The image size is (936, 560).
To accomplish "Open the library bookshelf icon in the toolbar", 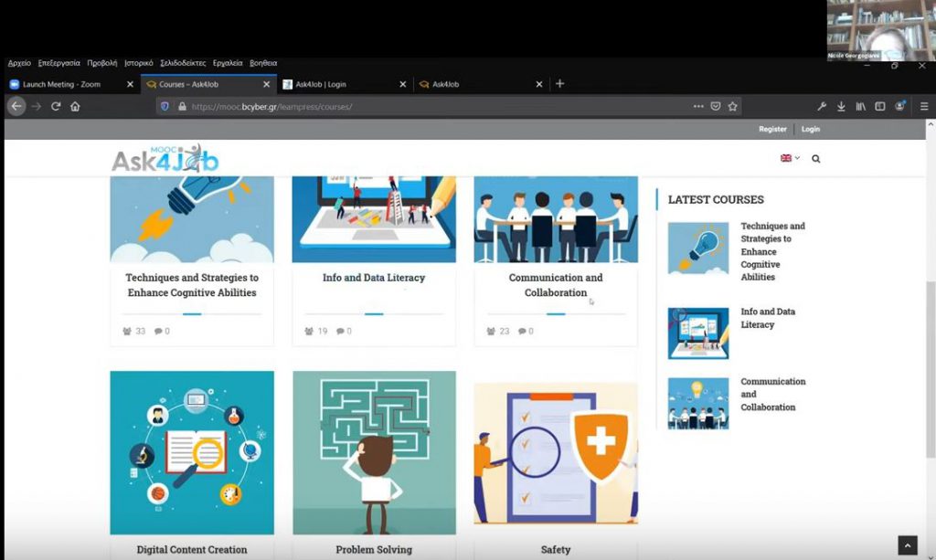I will [860, 106].
